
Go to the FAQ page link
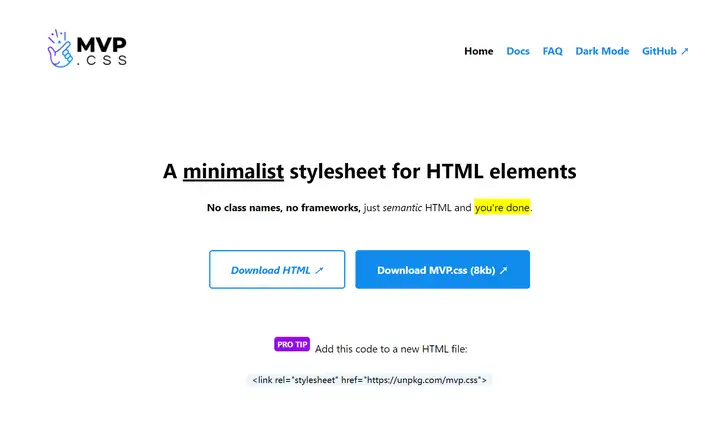(552, 51)
